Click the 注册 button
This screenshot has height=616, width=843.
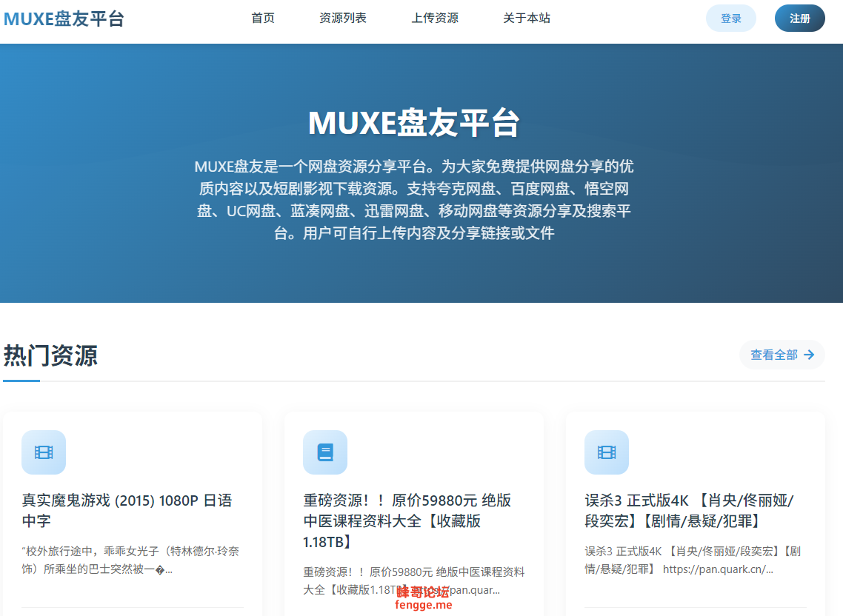(799, 19)
